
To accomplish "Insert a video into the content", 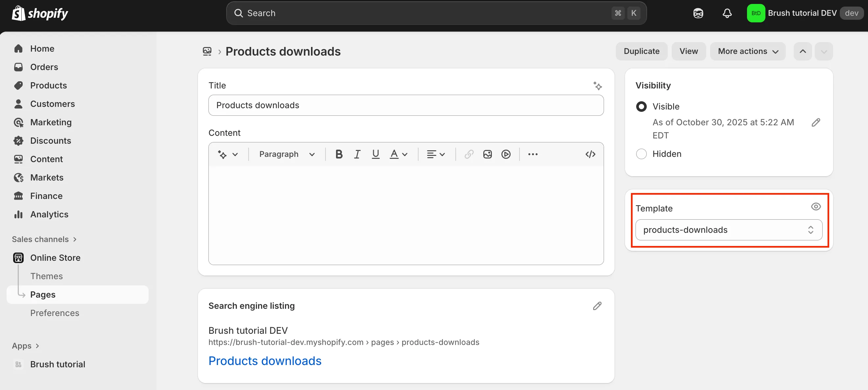I will click(506, 154).
